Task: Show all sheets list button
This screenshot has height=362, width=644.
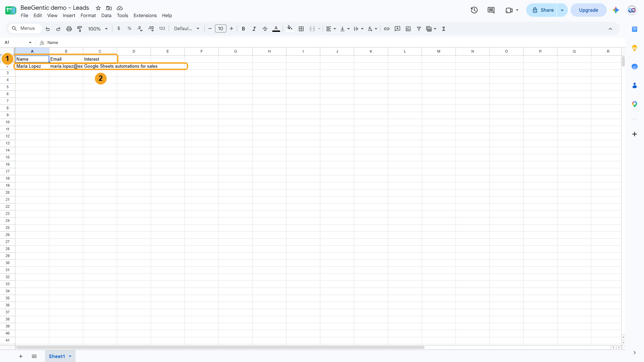Action: pos(34,356)
